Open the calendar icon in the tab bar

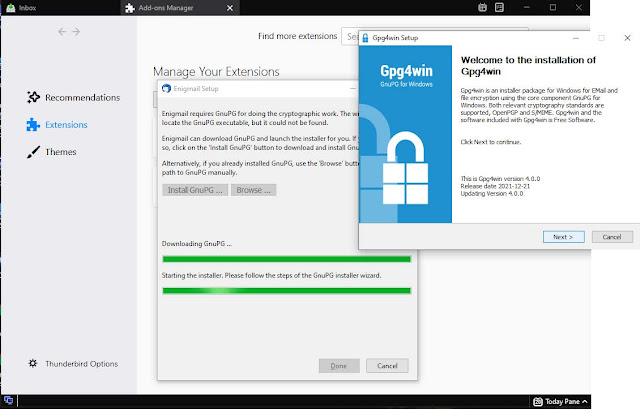482,7
